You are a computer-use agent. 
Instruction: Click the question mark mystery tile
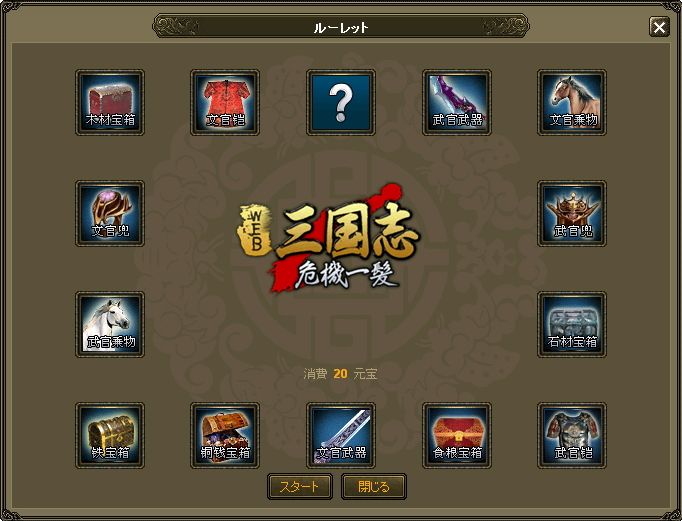(x=341, y=103)
